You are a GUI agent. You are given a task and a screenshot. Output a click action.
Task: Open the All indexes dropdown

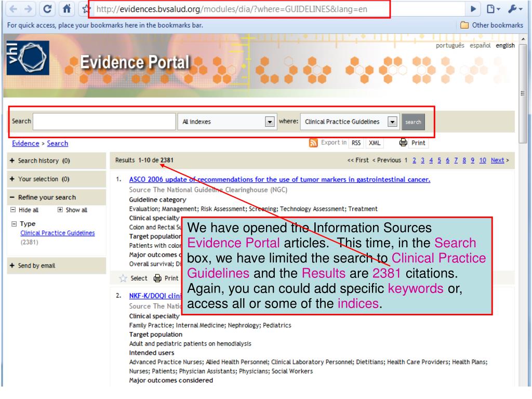pos(227,122)
